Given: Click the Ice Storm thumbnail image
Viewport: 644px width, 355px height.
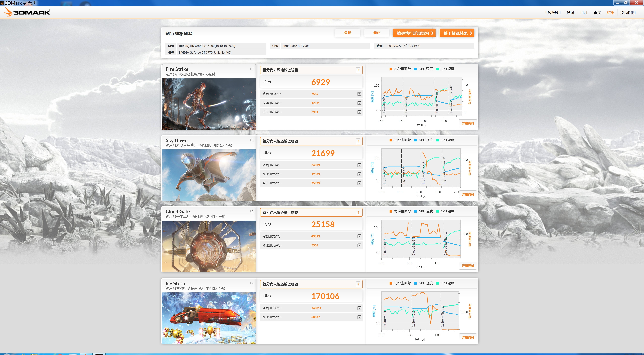Looking at the screenshot, I should [209, 318].
